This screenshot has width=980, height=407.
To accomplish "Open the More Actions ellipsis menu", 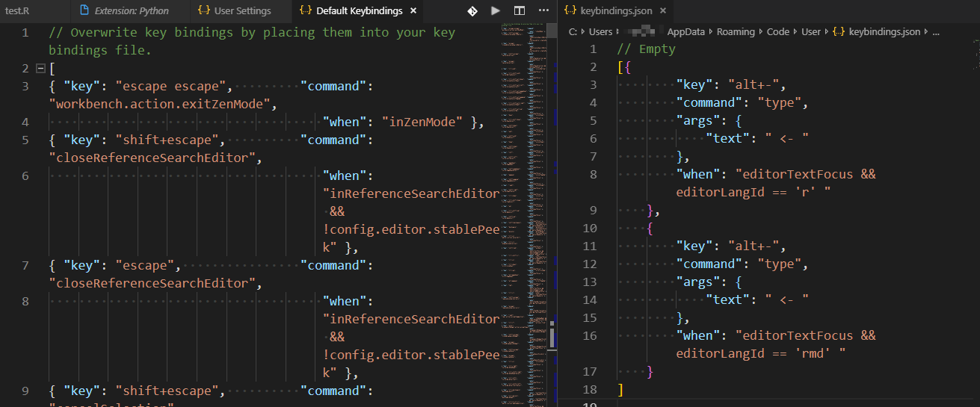I will point(543,11).
